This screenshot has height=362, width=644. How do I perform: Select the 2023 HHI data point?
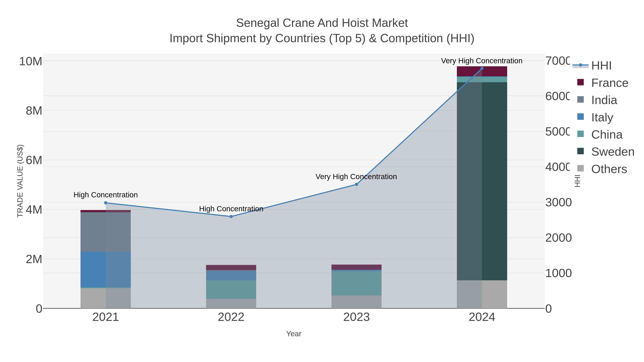click(x=357, y=184)
